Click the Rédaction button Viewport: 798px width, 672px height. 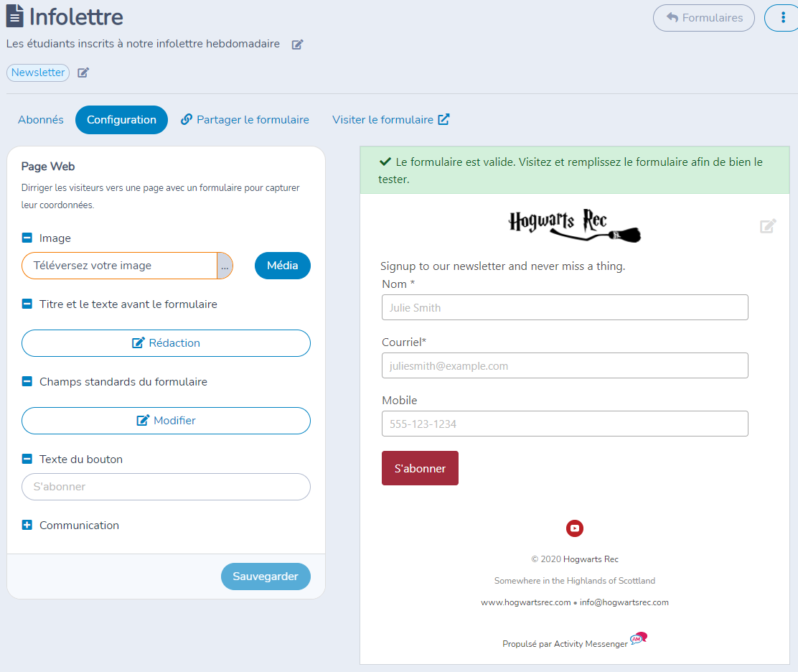[166, 343]
